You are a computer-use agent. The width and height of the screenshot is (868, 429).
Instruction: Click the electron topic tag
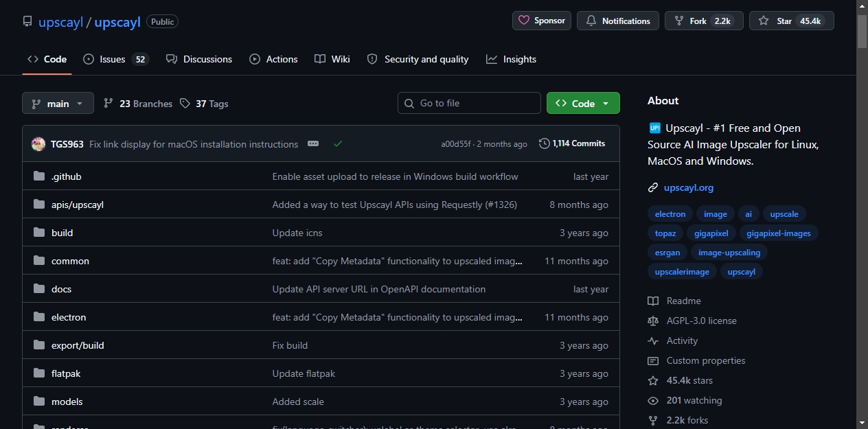(x=670, y=214)
